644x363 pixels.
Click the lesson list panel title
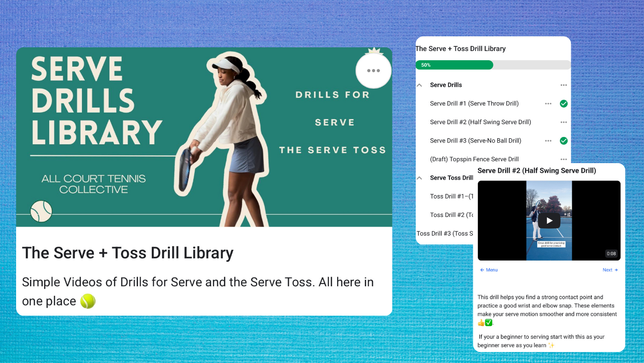coord(460,49)
